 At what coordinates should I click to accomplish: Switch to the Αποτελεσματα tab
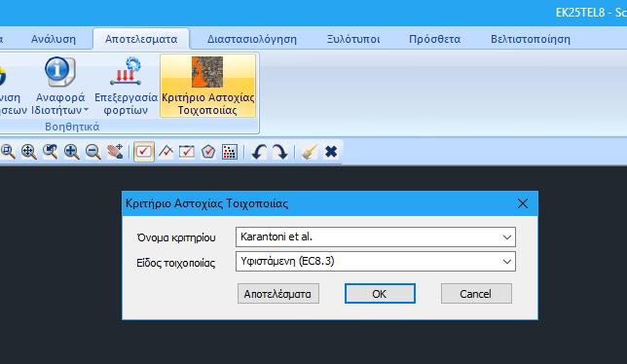tap(141, 39)
